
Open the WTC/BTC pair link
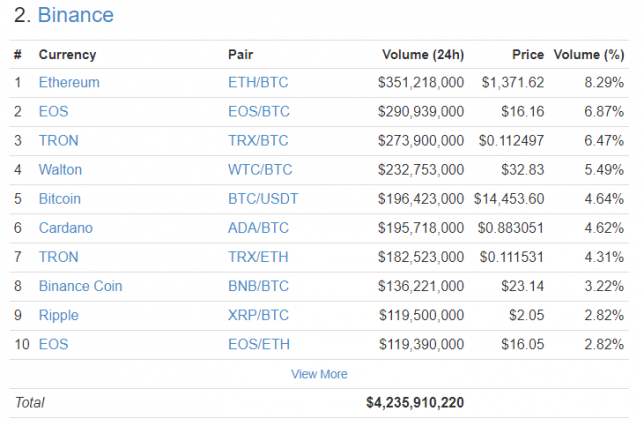pyautogui.click(x=260, y=170)
